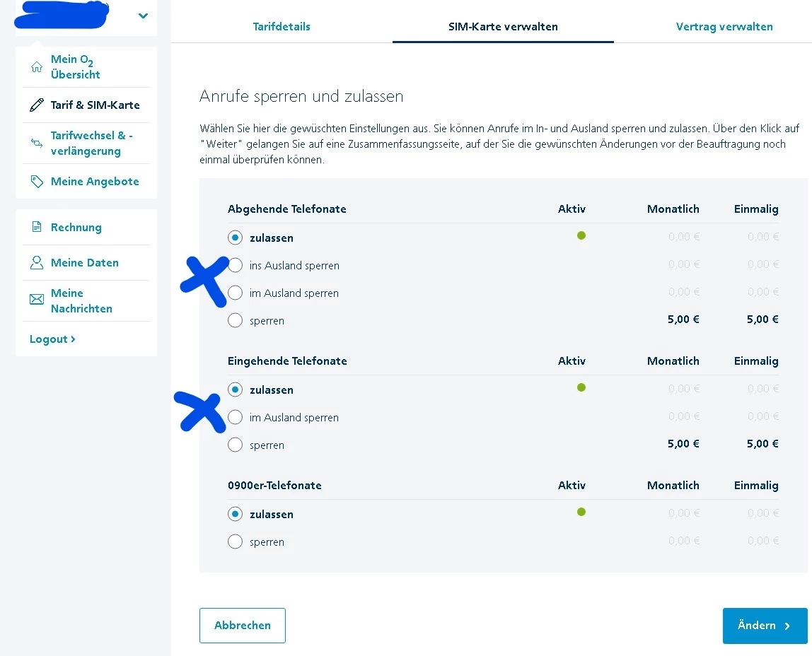The width and height of the screenshot is (812, 656).
Task: Select 'sperren' under 0900er-Telefonate
Action: coord(236,542)
